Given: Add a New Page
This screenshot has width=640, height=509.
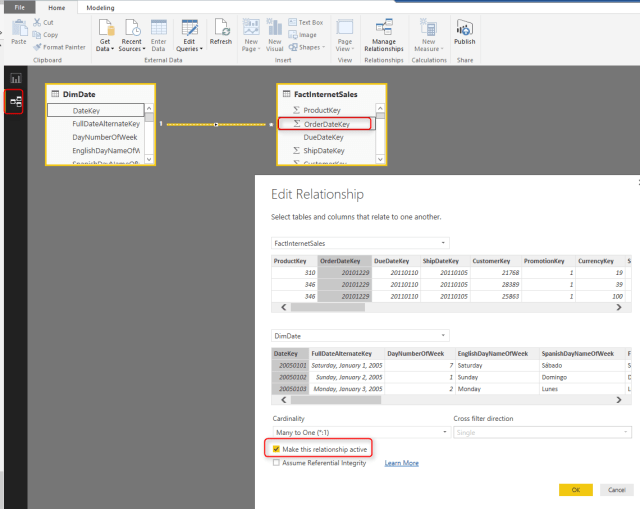Looking at the screenshot, I should pos(251,36).
